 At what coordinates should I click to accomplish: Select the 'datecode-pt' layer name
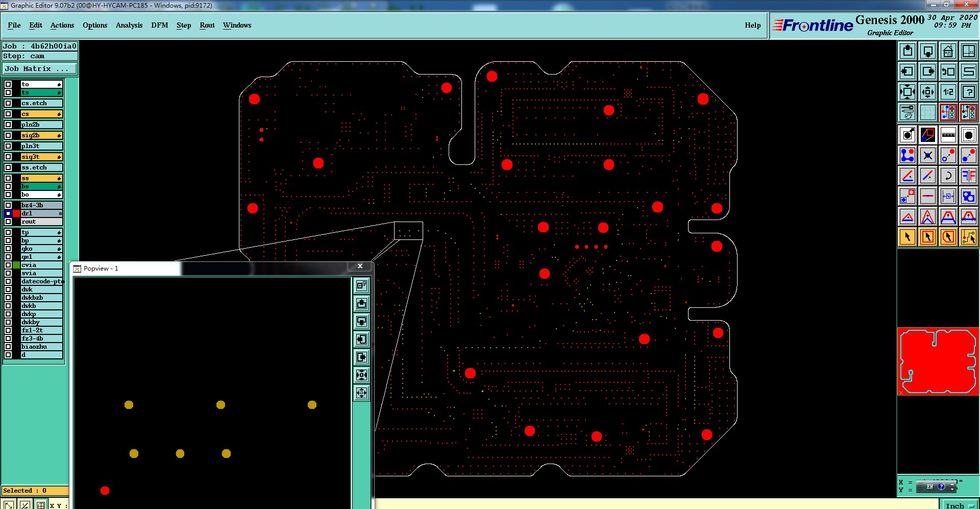pos(41,281)
